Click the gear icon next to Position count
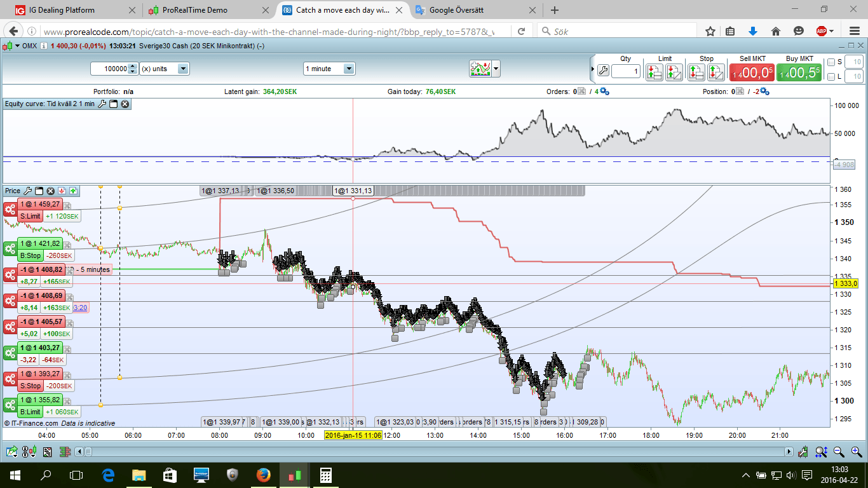This screenshot has height=488, width=868. coord(764,91)
